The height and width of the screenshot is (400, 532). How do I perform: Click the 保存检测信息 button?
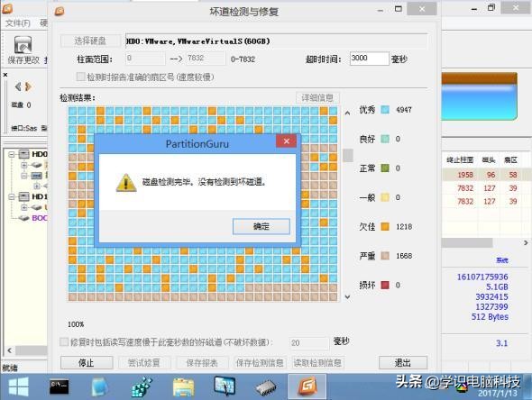pos(260,363)
